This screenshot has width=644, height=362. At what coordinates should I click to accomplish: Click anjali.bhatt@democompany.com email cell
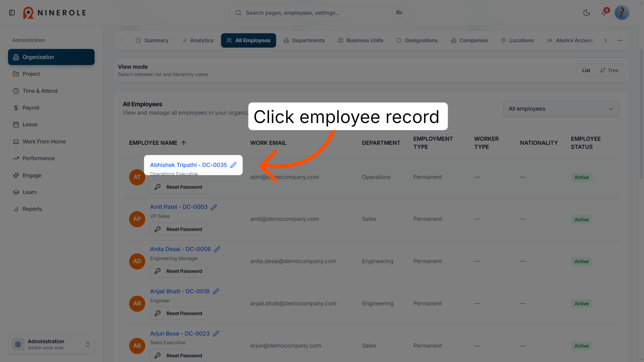tap(293, 303)
